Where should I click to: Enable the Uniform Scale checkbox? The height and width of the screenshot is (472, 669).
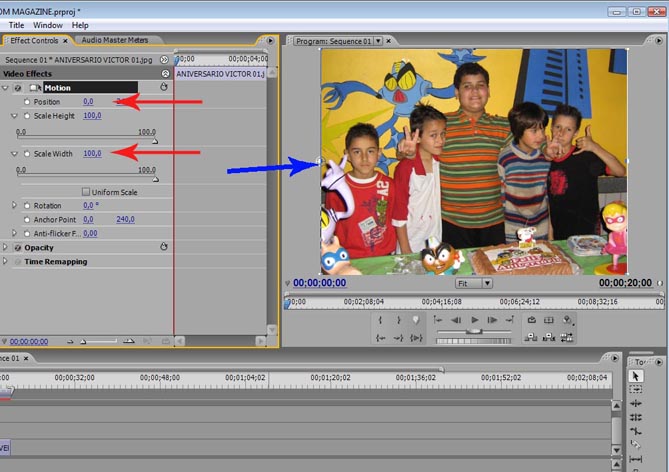coord(86,192)
